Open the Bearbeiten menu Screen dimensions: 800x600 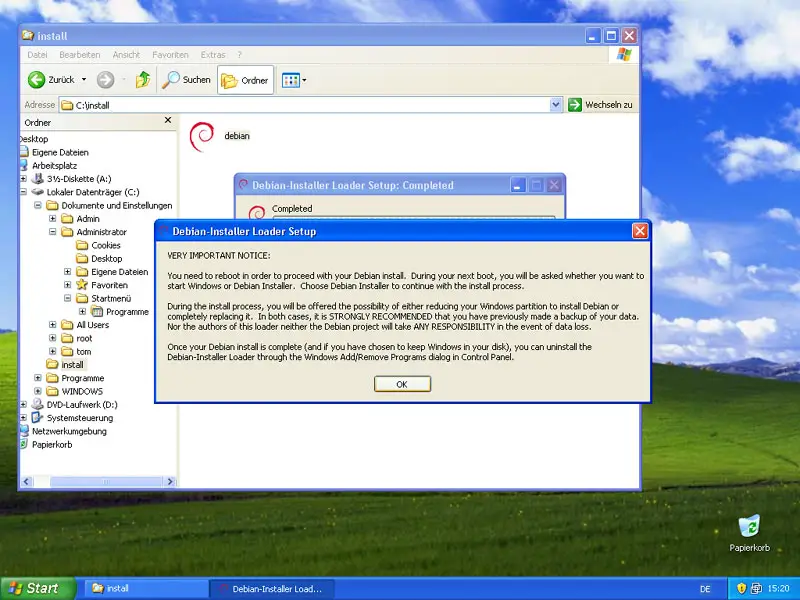[x=80, y=55]
